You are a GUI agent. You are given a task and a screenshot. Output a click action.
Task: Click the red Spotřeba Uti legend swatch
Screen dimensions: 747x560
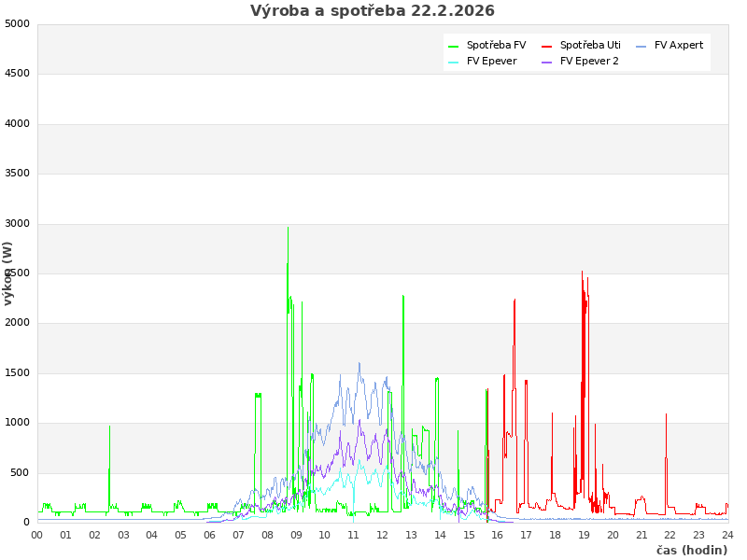coord(547,46)
